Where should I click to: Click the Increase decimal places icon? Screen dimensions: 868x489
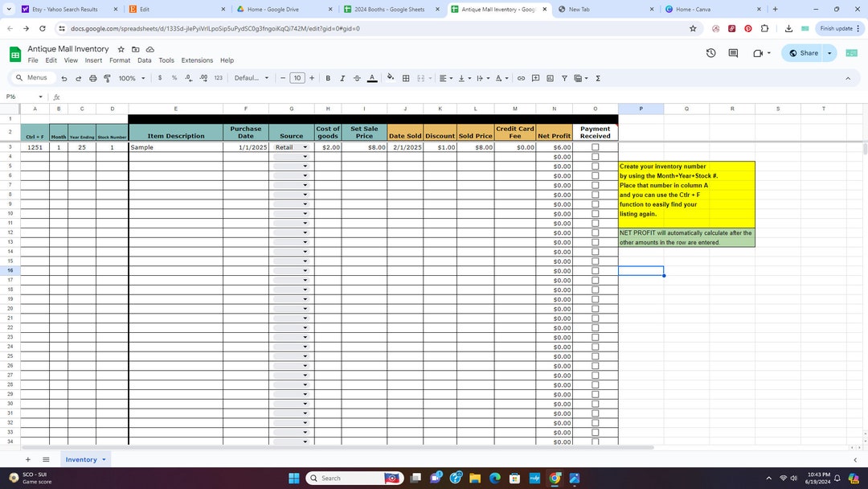click(x=203, y=78)
